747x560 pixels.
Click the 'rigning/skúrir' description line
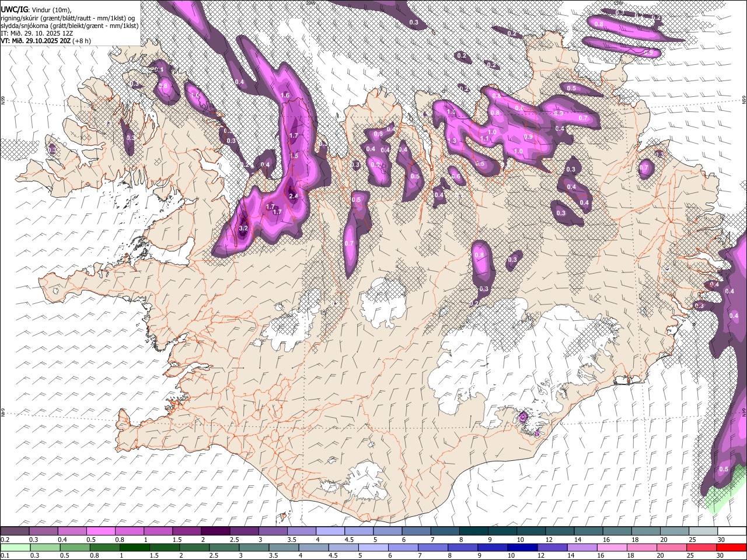pyautogui.click(x=68, y=18)
